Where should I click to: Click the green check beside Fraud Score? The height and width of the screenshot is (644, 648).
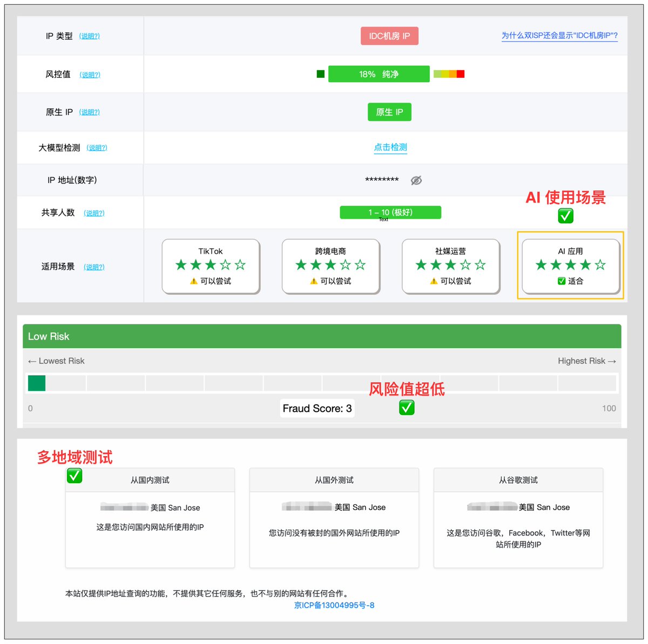[407, 408]
